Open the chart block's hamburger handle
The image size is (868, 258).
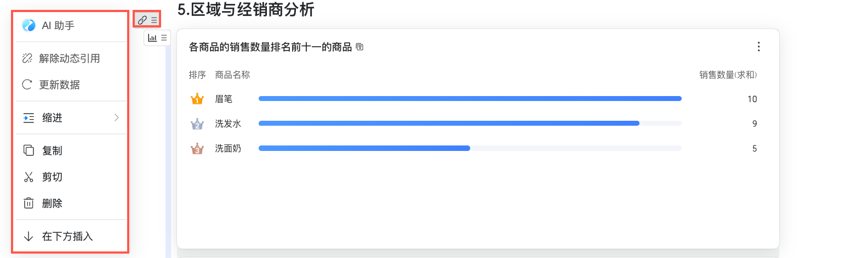[164, 38]
